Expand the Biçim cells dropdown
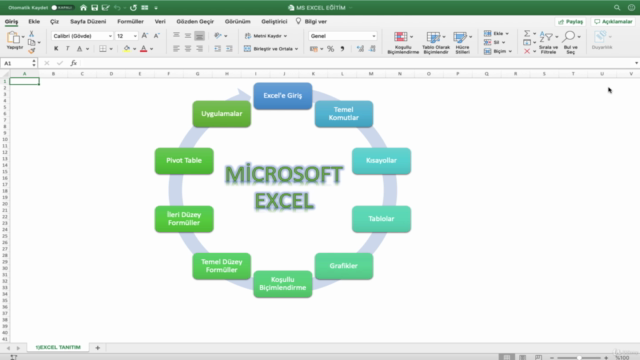Viewport: 640px width, 360px height. pos(510,51)
